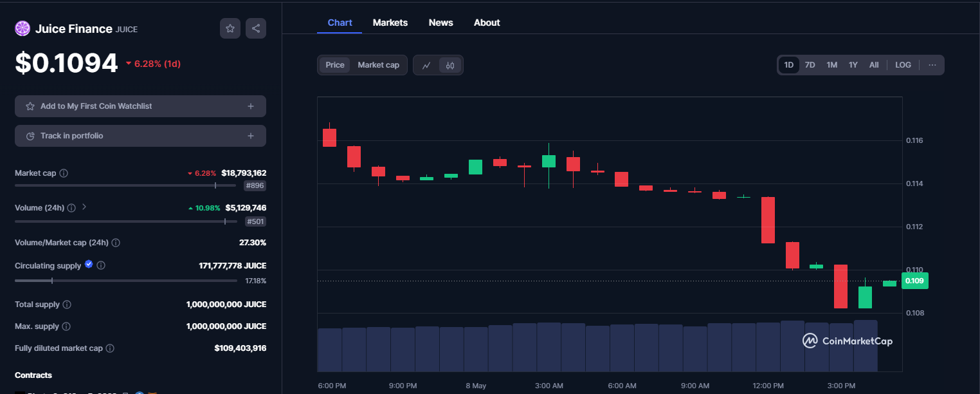
Task: Click the Market cap info icon
Action: pyautogui.click(x=65, y=173)
